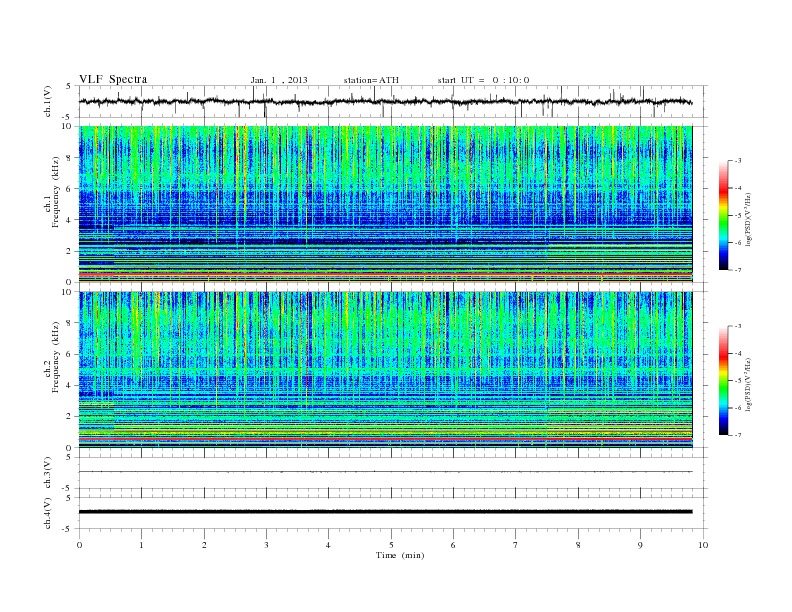Image resolution: width=792 pixels, height=612 pixels.
Task: Click the "ch.1(V)" waveform axis label
Action: [48, 101]
